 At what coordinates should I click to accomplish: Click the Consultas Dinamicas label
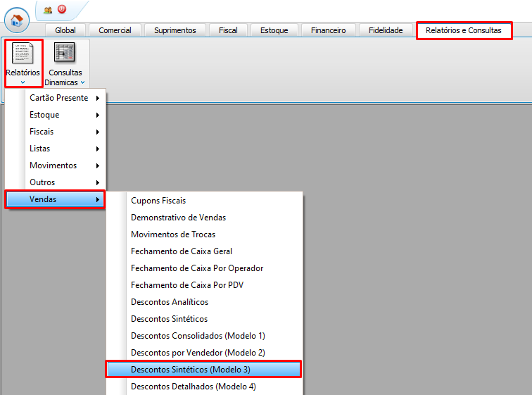[63, 77]
